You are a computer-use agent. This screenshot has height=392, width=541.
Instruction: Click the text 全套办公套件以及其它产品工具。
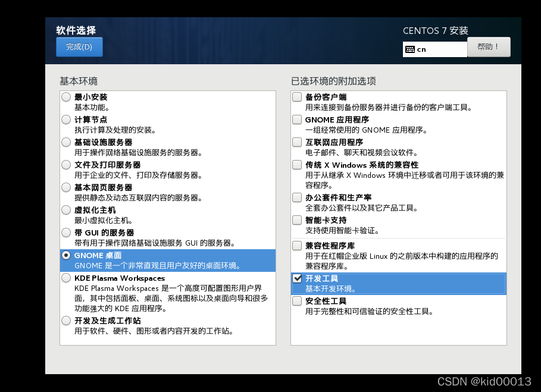point(362,208)
